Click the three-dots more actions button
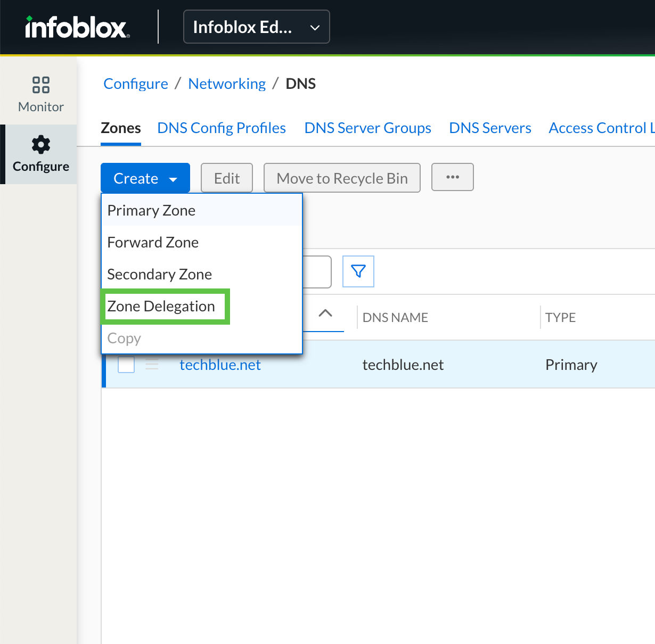655x644 pixels. coord(452,177)
